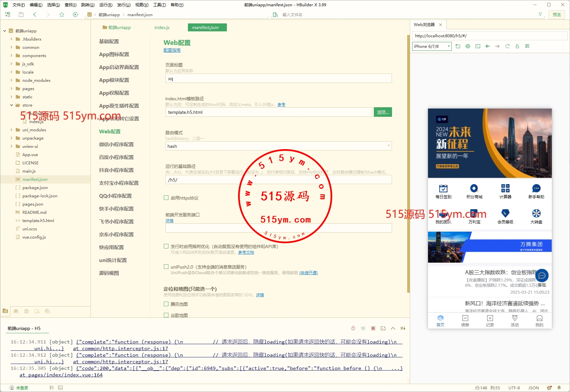570x392 pixels.
Task: Open the 配置指南 link
Action: [x=172, y=50]
